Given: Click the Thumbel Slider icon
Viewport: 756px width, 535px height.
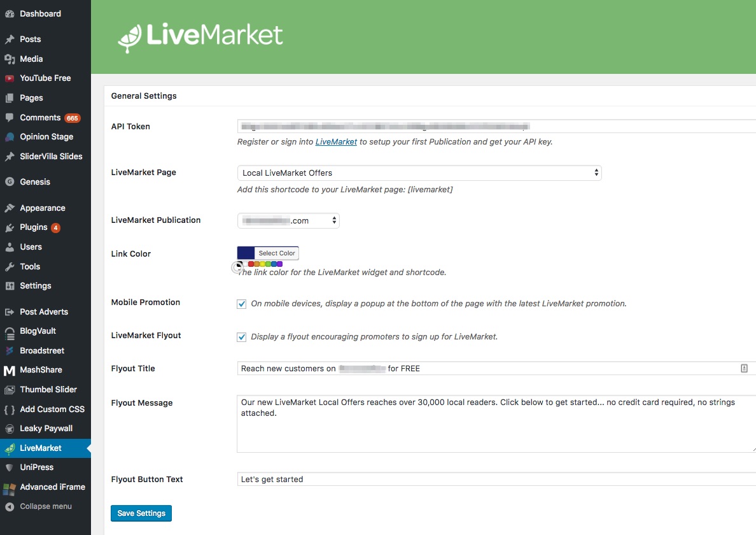Looking at the screenshot, I should (x=9, y=390).
